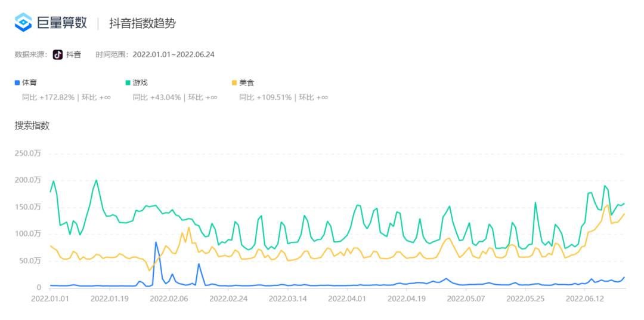
Task: Click the 游戏 同比 +43.04% statistic
Action: pos(157,98)
